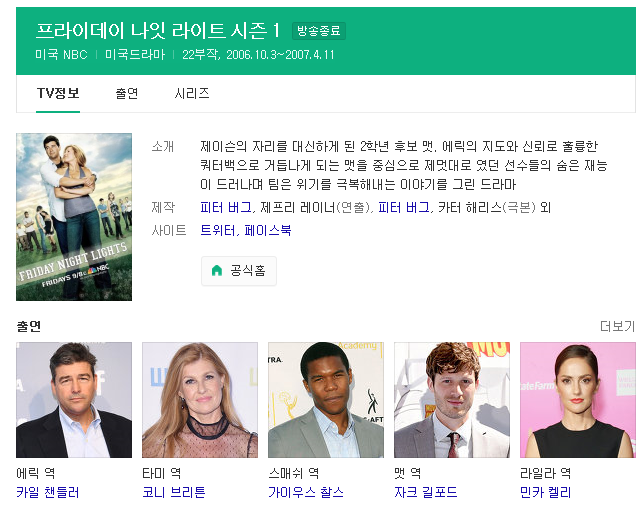
Task: Click the 제프리 레이너(연출) credit text
Action: pos(316,207)
